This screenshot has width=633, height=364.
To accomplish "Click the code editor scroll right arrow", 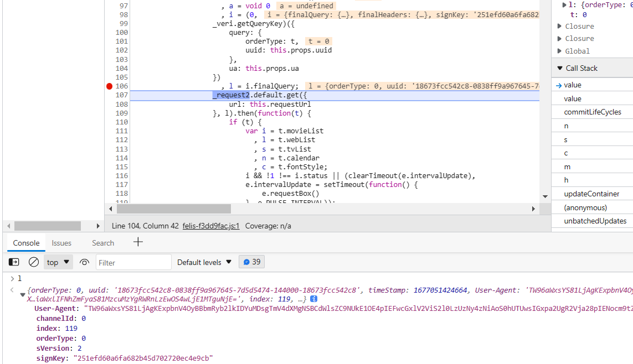I will tap(533, 209).
